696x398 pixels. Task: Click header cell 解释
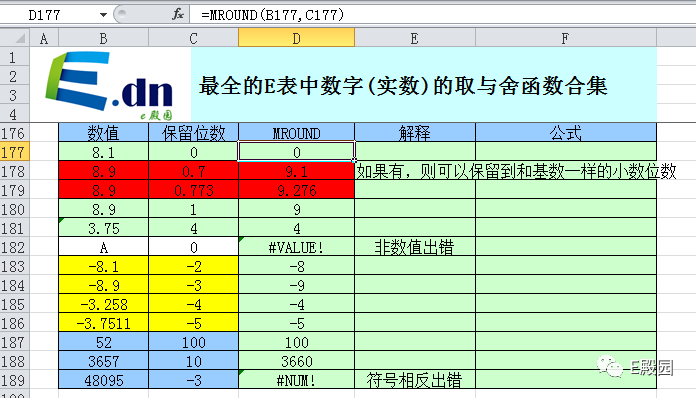coord(415,133)
